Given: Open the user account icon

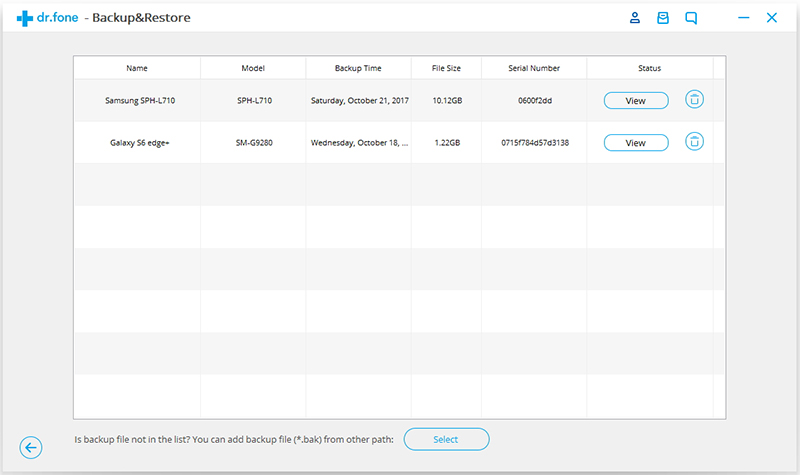Looking at the screenshot, I should 635,18.
